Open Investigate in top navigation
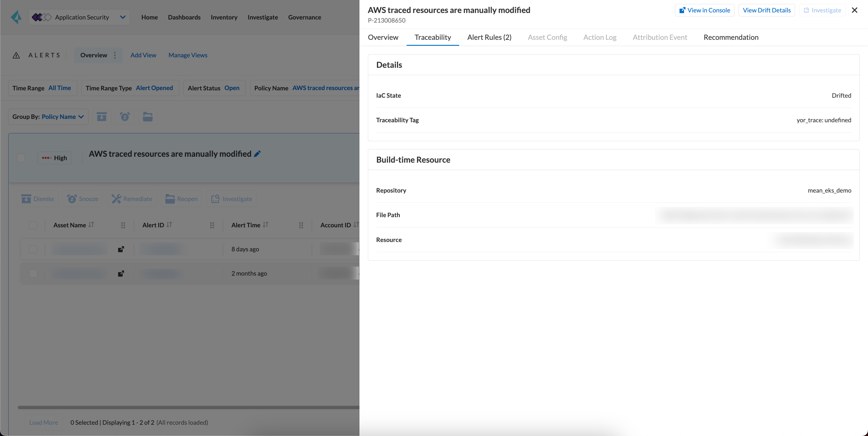 [x=263, y=17]
